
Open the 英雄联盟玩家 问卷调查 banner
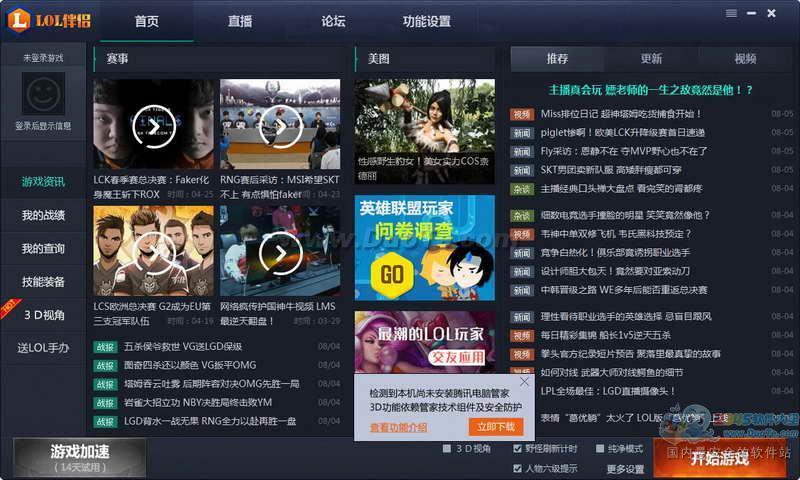(424, 248)
